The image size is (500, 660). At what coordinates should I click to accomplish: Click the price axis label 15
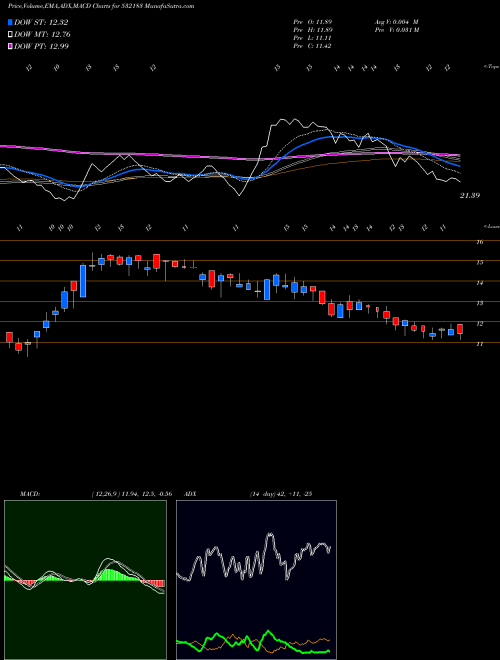coord(479,263)
